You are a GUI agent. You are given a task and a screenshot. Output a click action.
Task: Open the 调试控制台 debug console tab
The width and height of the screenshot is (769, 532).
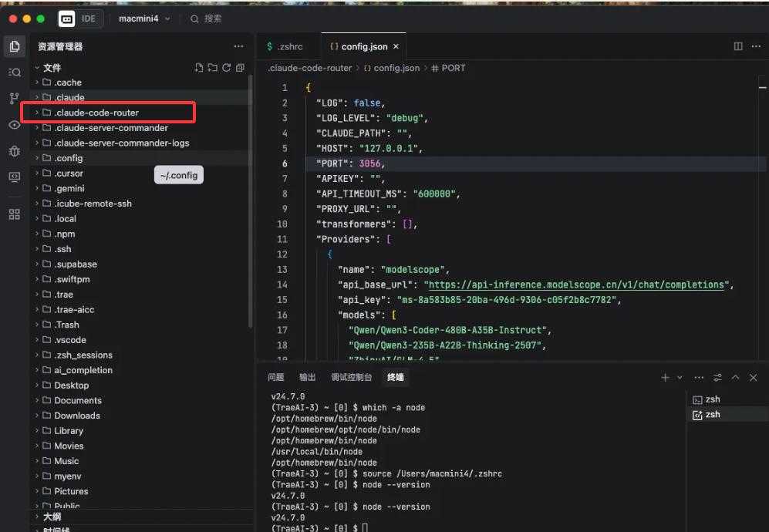tap(351, 377)
